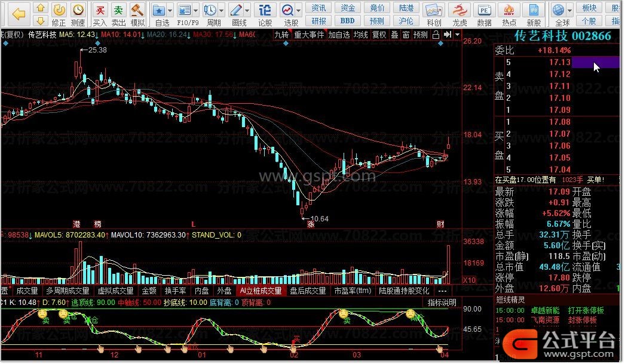The width and height of the screenshot is (625, 364).
Task: Click the jump-to-end arrow icon in chart toolbar
Action: pos(448,35)
